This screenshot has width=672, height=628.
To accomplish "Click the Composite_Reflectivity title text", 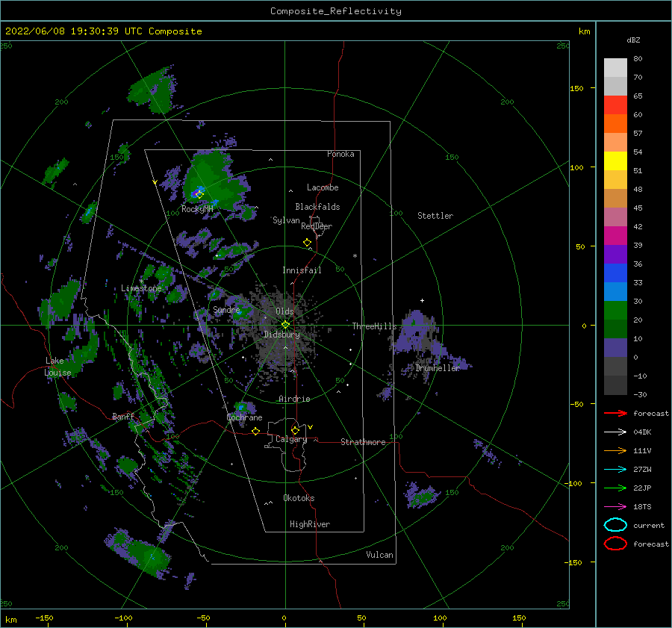I will click(x=336, y=11).
